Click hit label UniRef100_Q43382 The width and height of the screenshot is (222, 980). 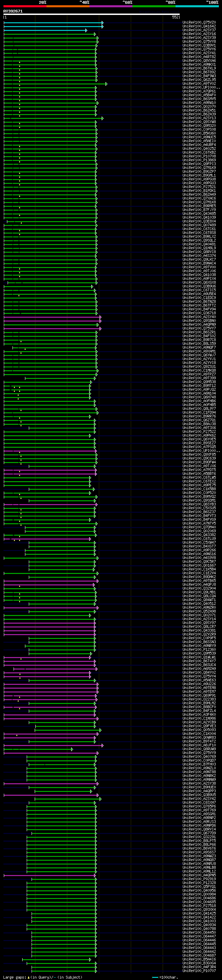(x=199, y=535)
